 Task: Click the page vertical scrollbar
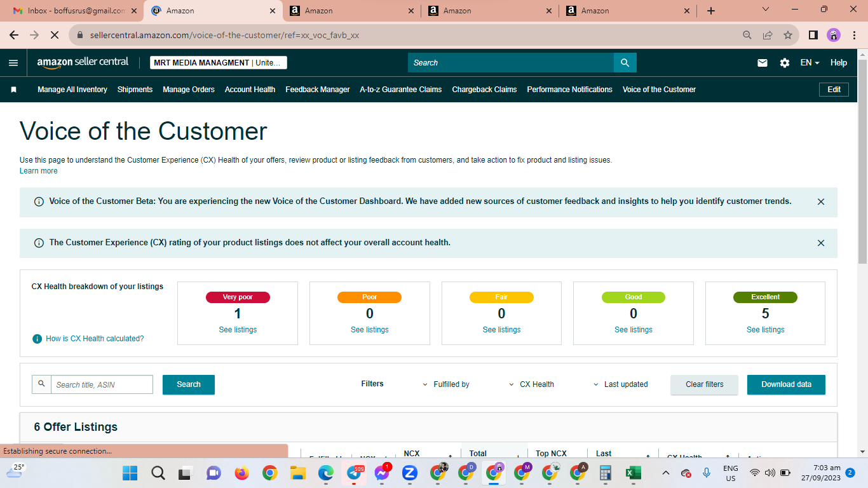[862, 162]
